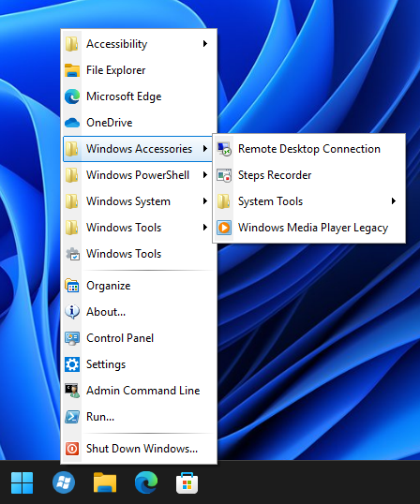Click the Steps Recorder icon
Viewport: 420px width, 504px height.
[x=224, y=175]
